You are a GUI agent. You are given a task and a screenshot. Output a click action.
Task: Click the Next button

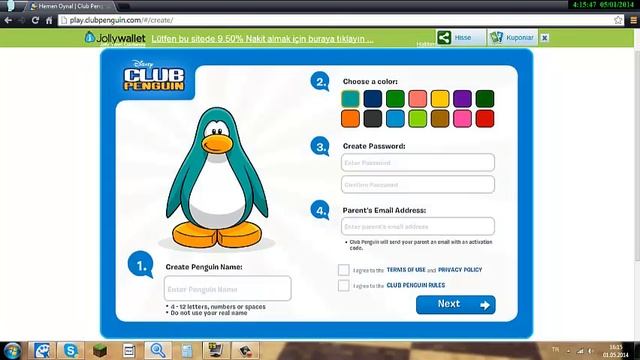coord(456,304)
